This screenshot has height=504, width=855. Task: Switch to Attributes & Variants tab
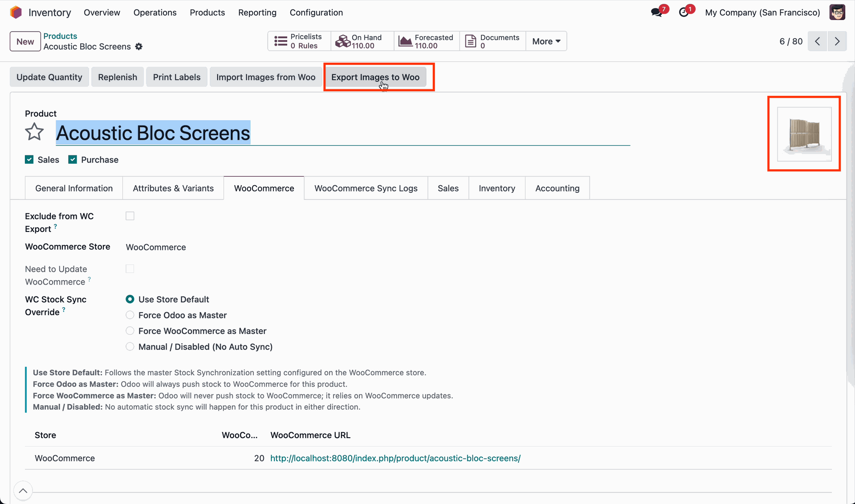[x=173, y=188]
